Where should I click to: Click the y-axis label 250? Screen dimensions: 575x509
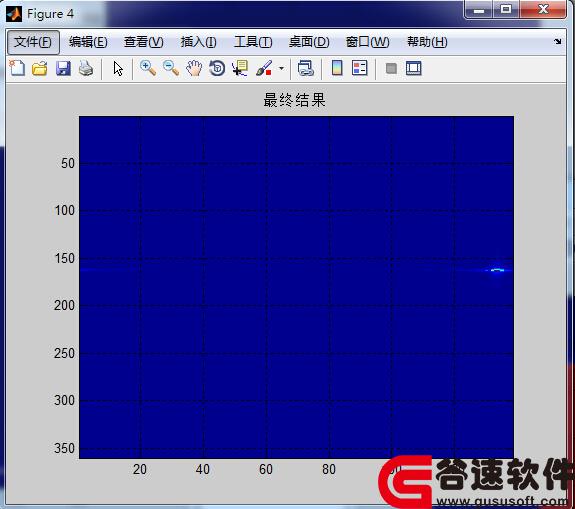(64, 353)
